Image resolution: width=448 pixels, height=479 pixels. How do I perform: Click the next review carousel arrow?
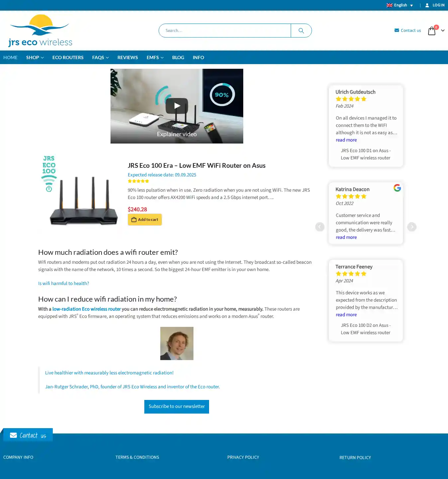pyautogui.click(x=412, y=227)
